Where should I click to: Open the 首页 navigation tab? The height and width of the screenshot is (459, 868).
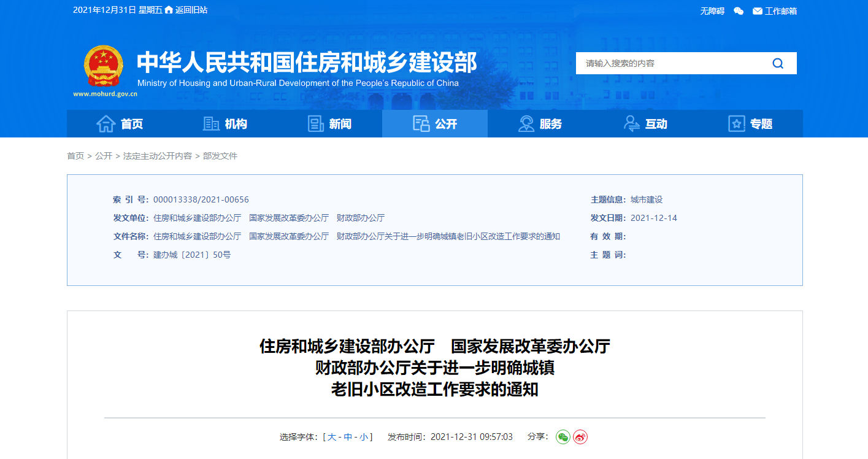[120, 124]
